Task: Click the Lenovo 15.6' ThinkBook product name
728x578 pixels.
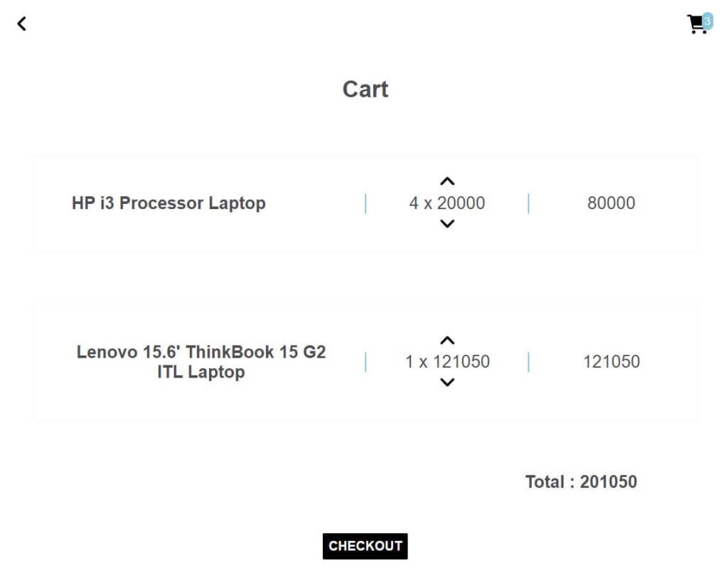Action: 201,361
